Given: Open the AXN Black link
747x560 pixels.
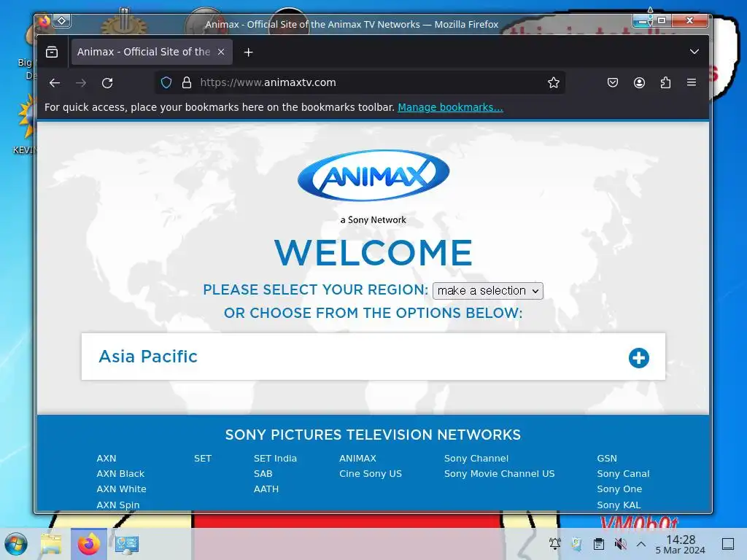Looking at the screenshot, I should [120, 473].
